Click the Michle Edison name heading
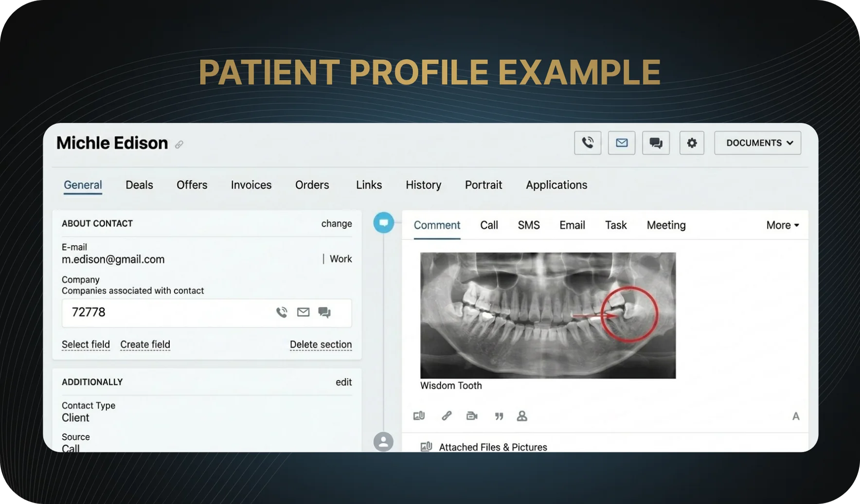 click(112, 143)
